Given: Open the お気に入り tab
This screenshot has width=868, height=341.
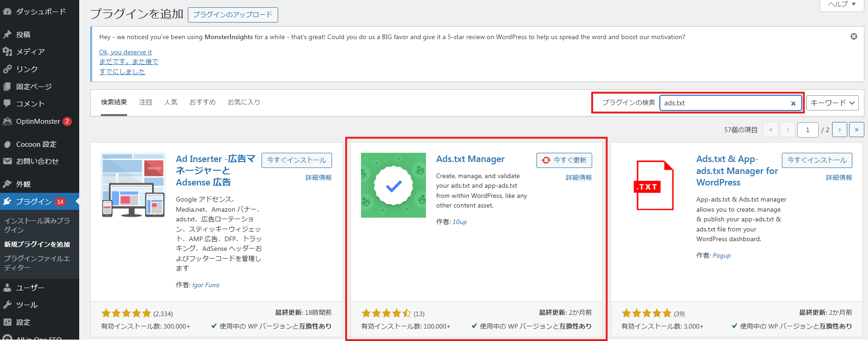Looking at the screenshot, I should coord(244,102).
